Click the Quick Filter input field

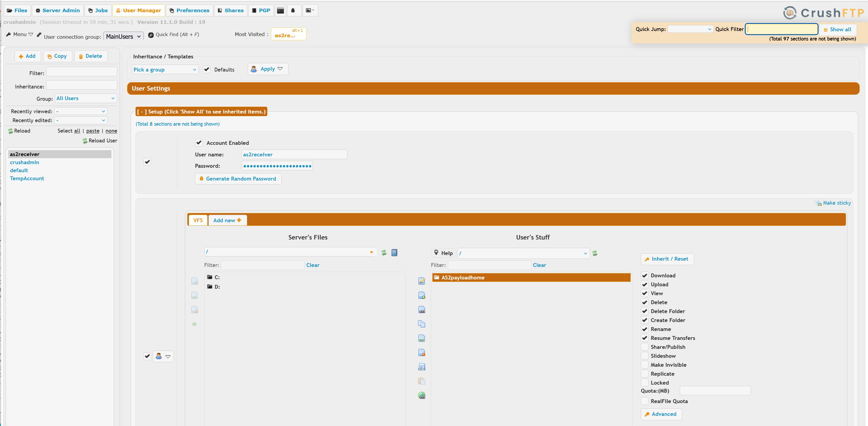tap(782, 29)
